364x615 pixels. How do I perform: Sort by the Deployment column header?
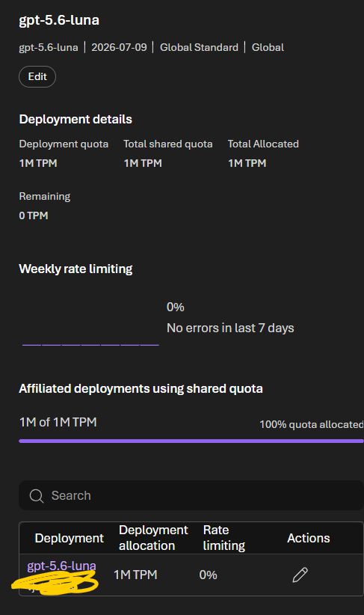point(69,538)
